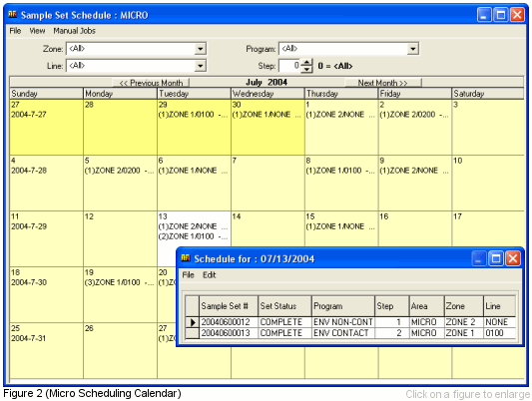Select Monday 26 calendar day cell

[x=120, y=350]
